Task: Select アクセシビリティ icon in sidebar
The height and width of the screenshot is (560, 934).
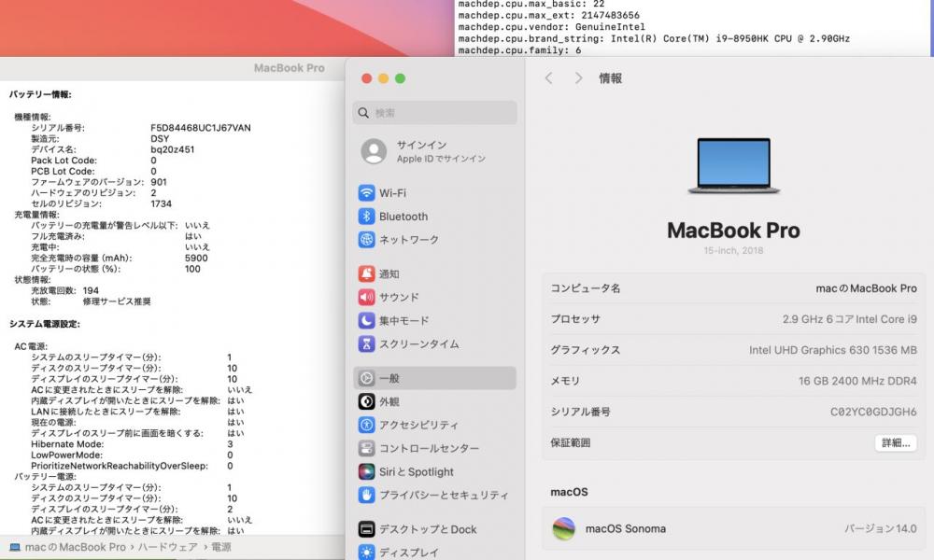Action: [x=366, y=425]
